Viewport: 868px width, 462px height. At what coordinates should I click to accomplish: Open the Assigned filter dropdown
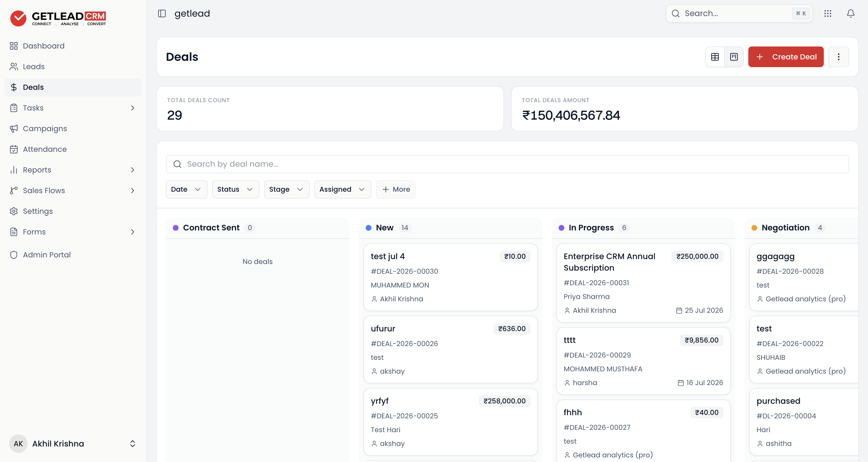click(343, 189)
